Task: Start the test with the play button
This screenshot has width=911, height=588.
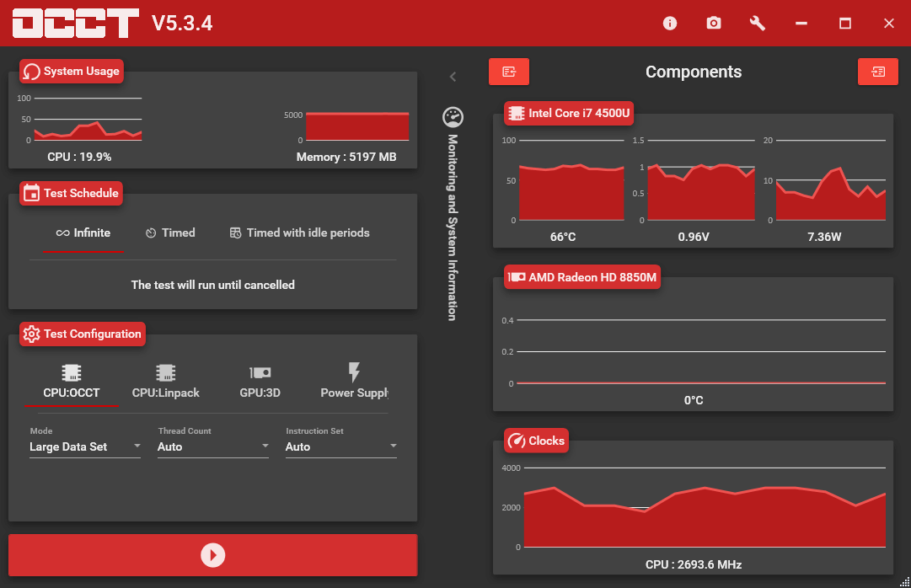Action: [x=212, y=555]
